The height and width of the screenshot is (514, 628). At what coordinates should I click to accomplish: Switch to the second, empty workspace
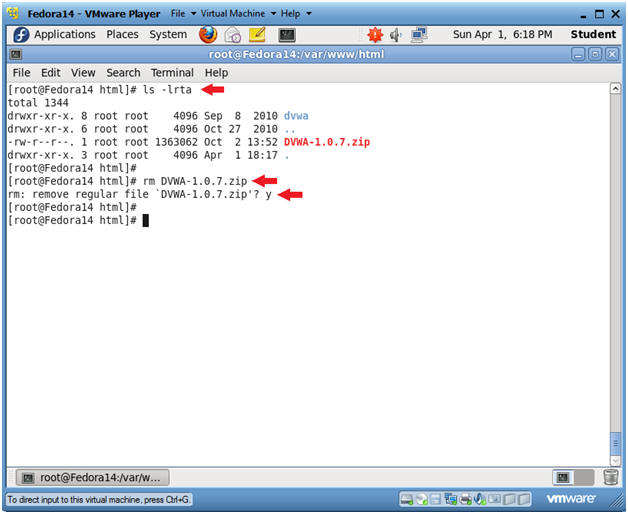pos(584,477)
